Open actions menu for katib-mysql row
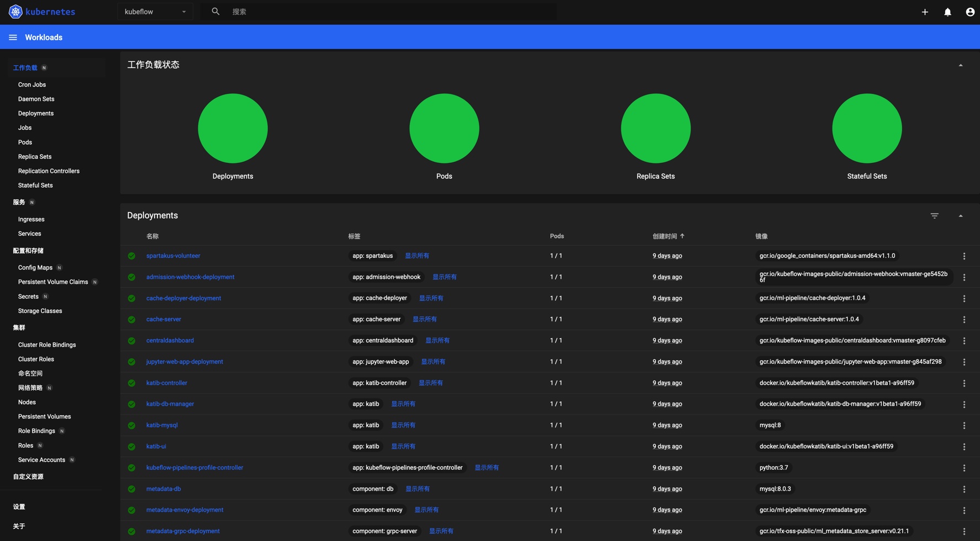This screenshot has height=541, width=980. [x=964, y=426]
